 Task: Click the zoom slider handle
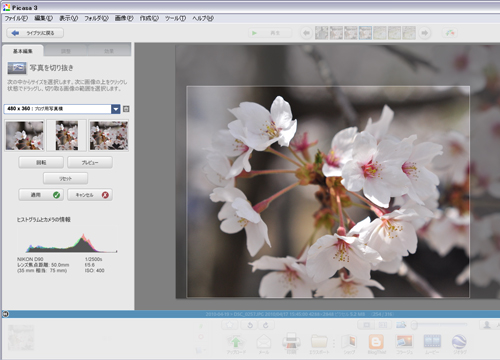click(414, 325)
